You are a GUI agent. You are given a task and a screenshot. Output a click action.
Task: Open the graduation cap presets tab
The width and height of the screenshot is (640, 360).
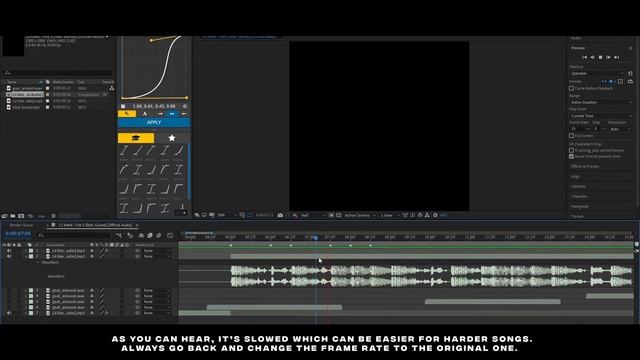pyautogui.click(x=136, y=138)
